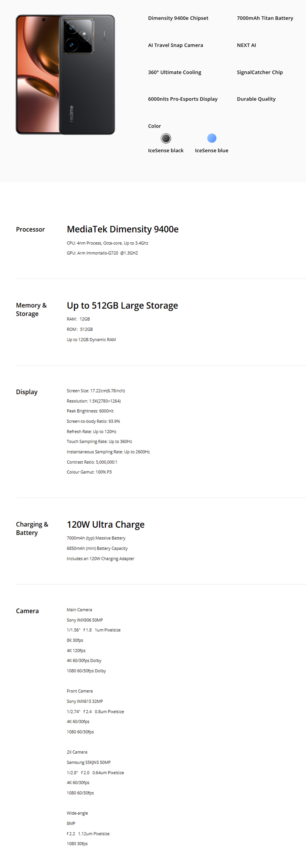Click the 6000nits Pro-Esports Display feature
306x868 pixels.
(182, 99)
